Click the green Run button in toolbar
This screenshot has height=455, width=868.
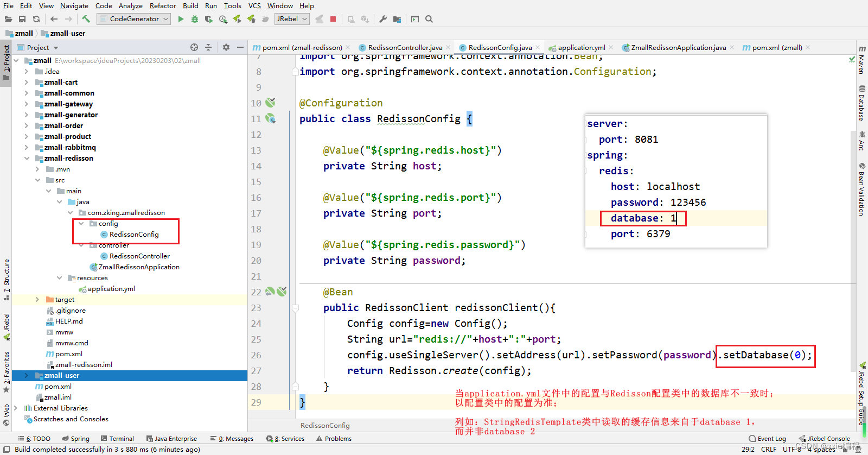click(181, 19)
